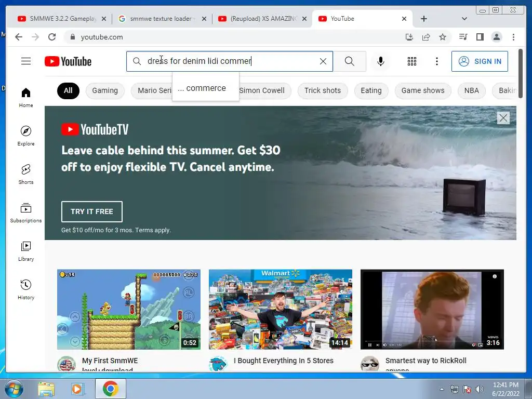The image size is (532, 399).
Task: Open Library in sidebar
Action: click(26, 251)
